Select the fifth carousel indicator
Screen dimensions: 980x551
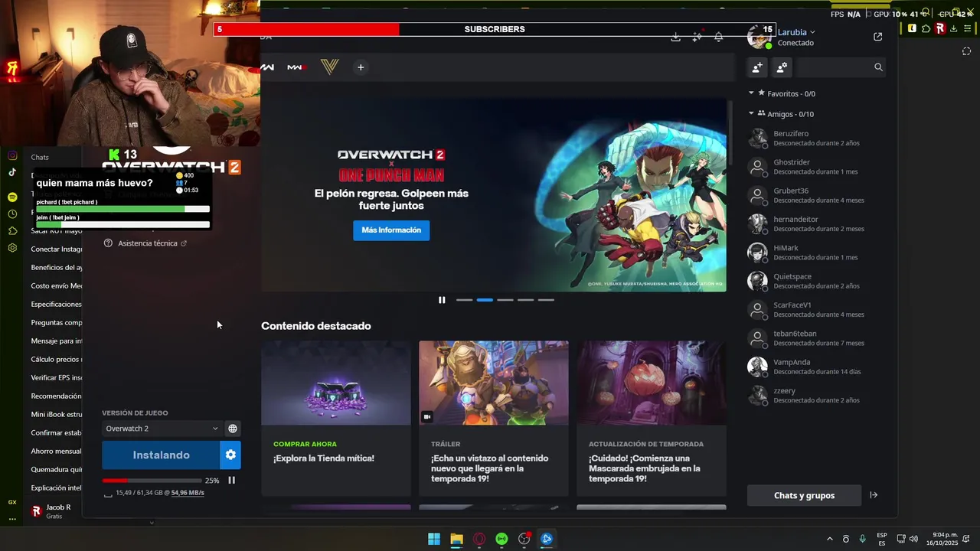click(x=546, y=300)
